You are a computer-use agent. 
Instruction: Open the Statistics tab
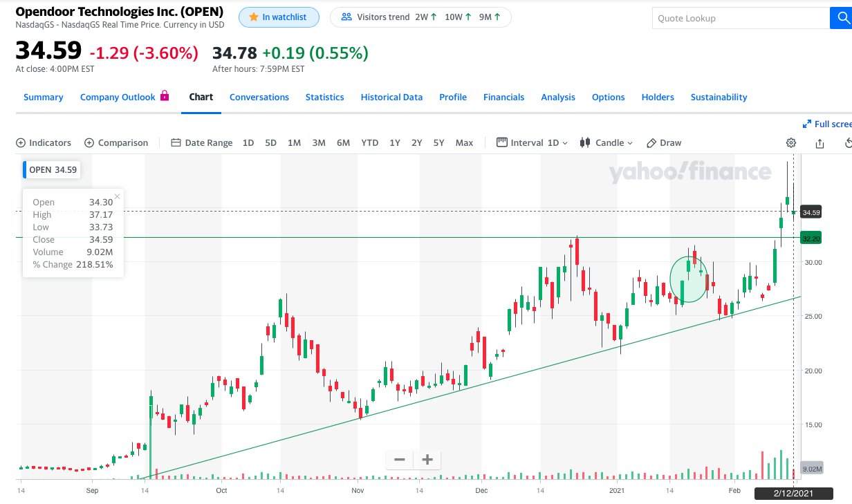point(325,97)
